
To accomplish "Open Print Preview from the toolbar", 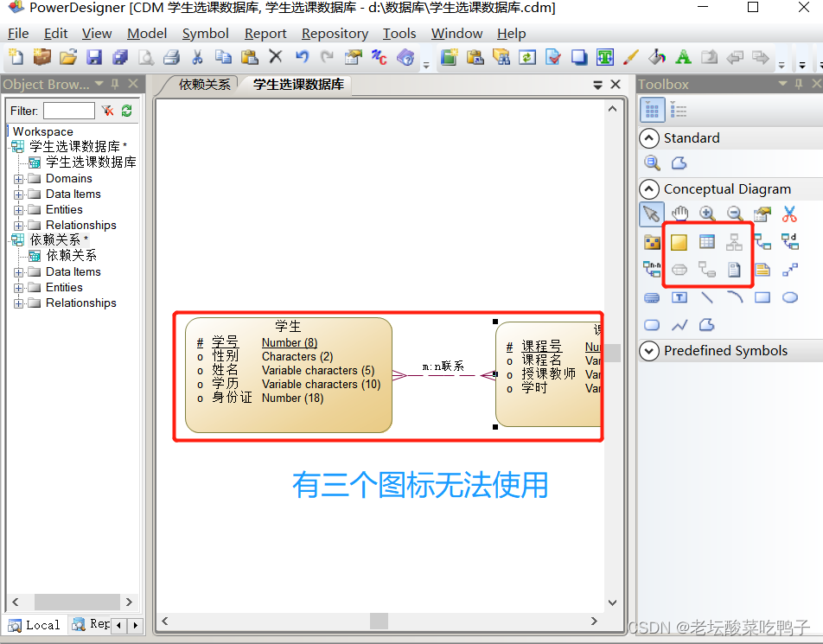I will 146,57.
